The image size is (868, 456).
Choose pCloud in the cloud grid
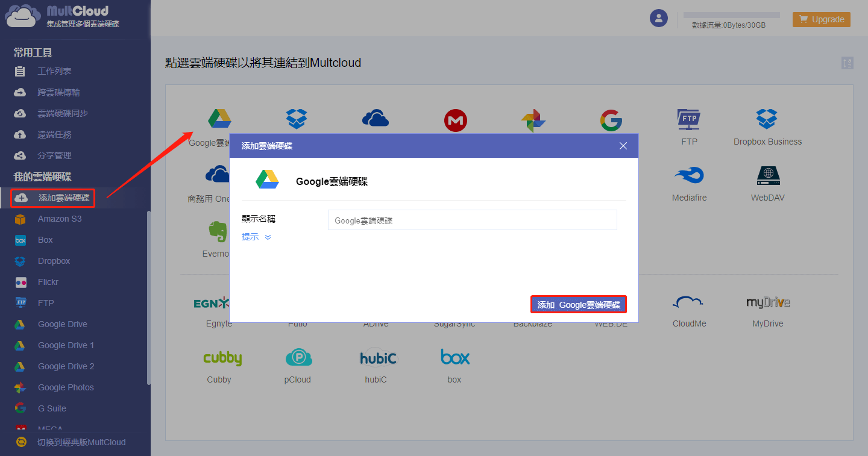coord(298,366)
